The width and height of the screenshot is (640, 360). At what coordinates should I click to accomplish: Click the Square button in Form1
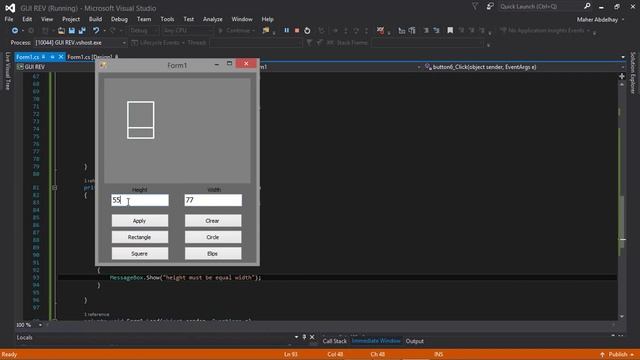(140, 253)
